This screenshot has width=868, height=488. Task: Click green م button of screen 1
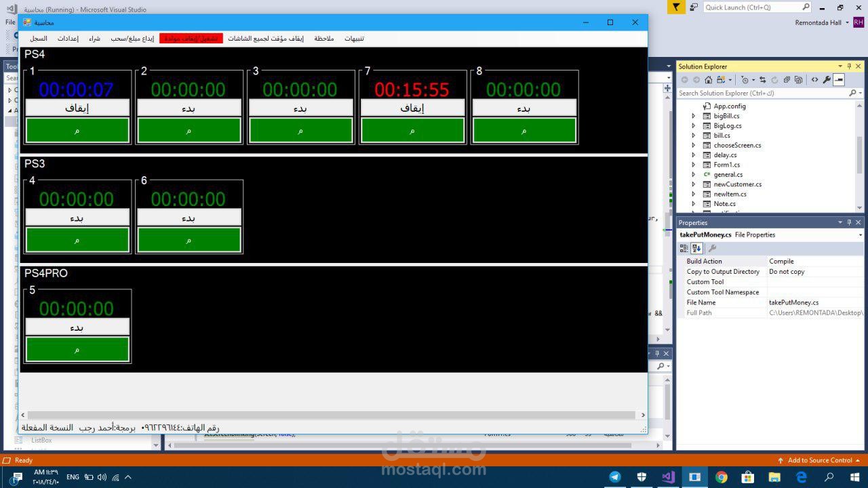pyautogui.click(x=77, y=130)
